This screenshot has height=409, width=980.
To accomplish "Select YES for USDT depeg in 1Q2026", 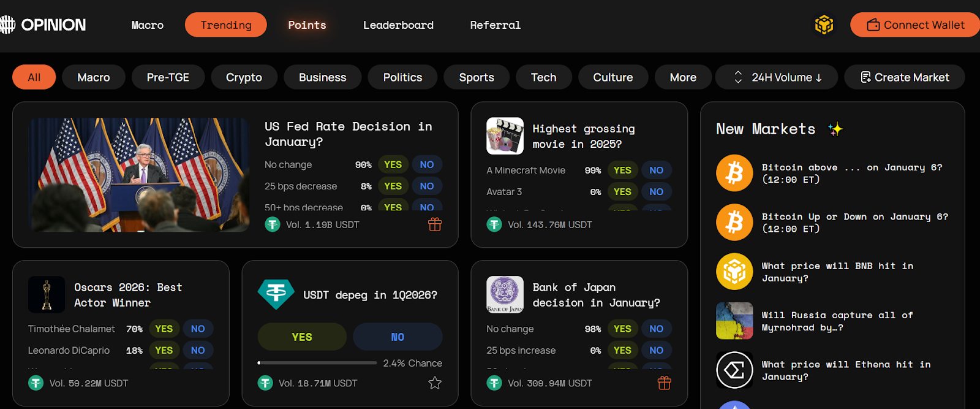I will [x=302, y=337].
